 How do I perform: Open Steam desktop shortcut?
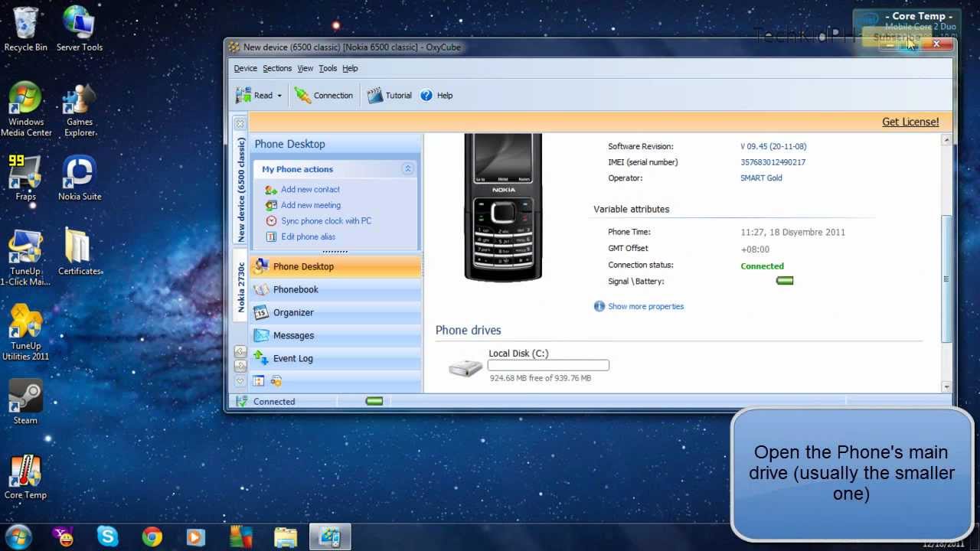[x=25, y=402]
